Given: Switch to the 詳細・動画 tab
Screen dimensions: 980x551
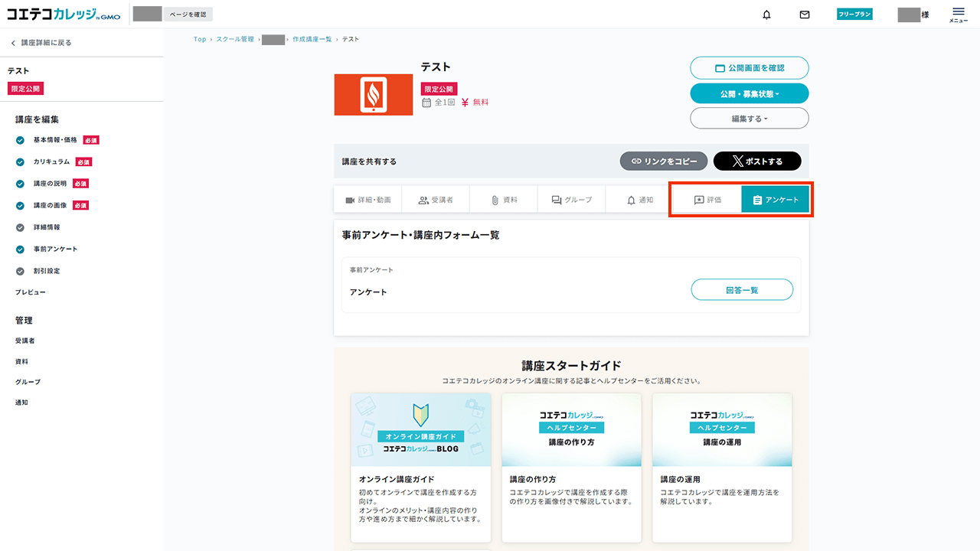Looking at the screenshot, I should click(x=369, y=198).
